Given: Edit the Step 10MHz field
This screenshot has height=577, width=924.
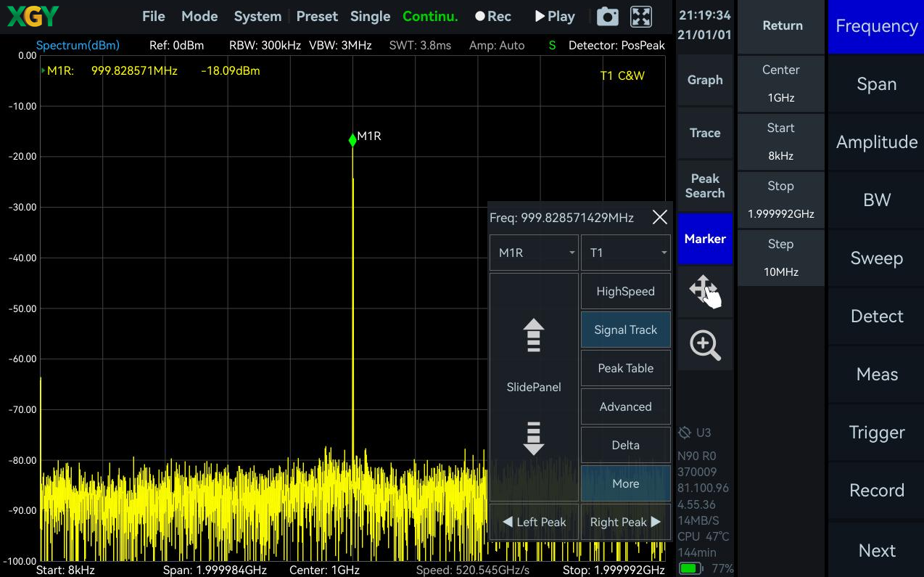Looking at the screenshot, I should tap(781, 258).
